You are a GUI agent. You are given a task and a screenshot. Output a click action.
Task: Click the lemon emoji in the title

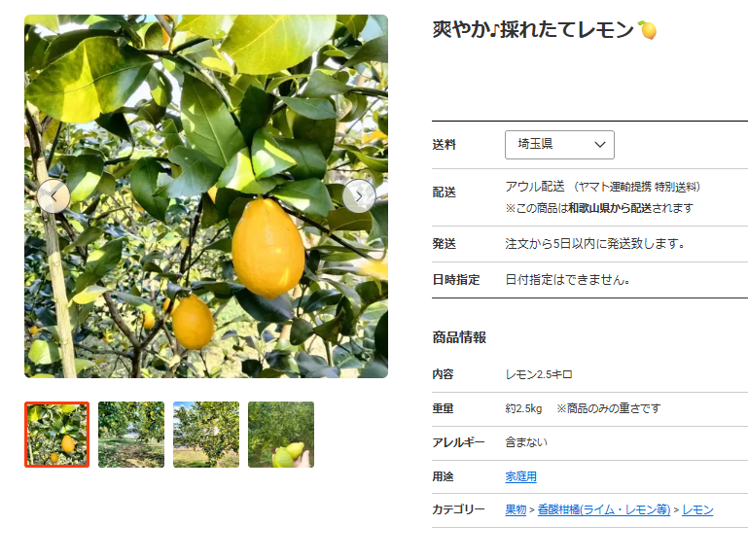648,31
